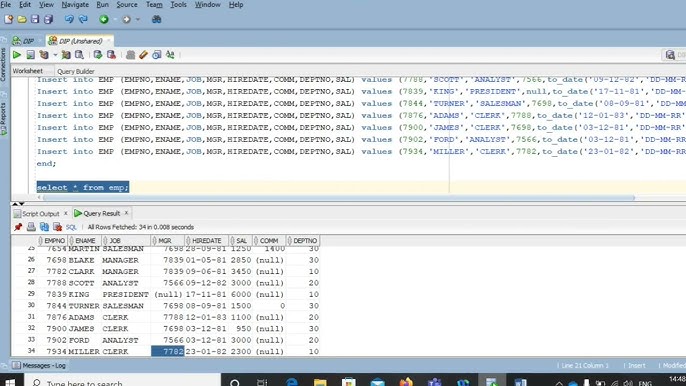Screen dimensions: 686x386
Task: Click the Commit toolbar icon
Action: coord(98,55)
